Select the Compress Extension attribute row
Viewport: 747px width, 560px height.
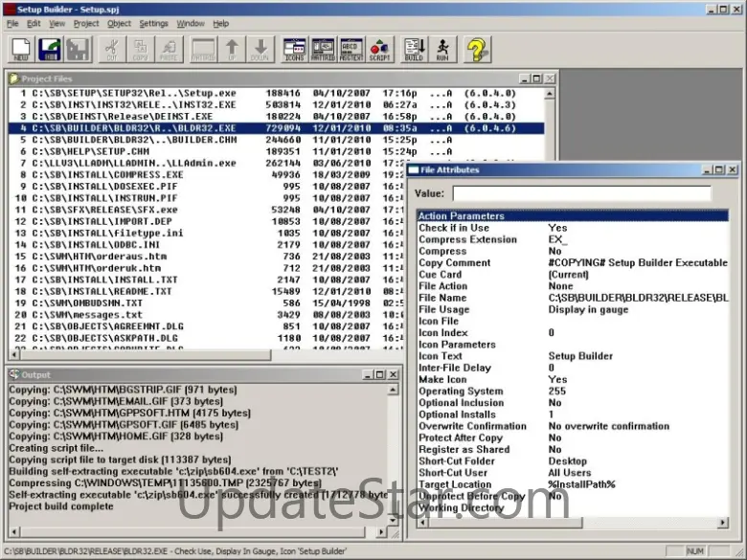[x=573, y=239]
